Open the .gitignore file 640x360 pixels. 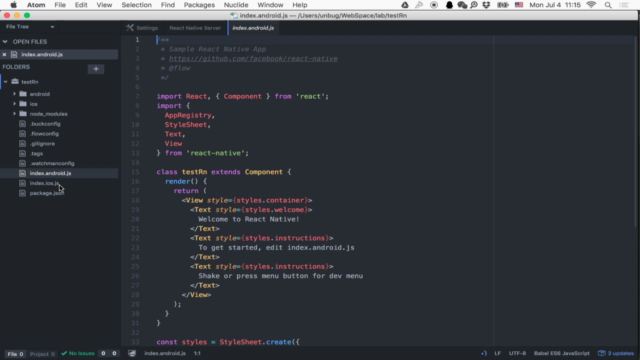tap(42, 144)
